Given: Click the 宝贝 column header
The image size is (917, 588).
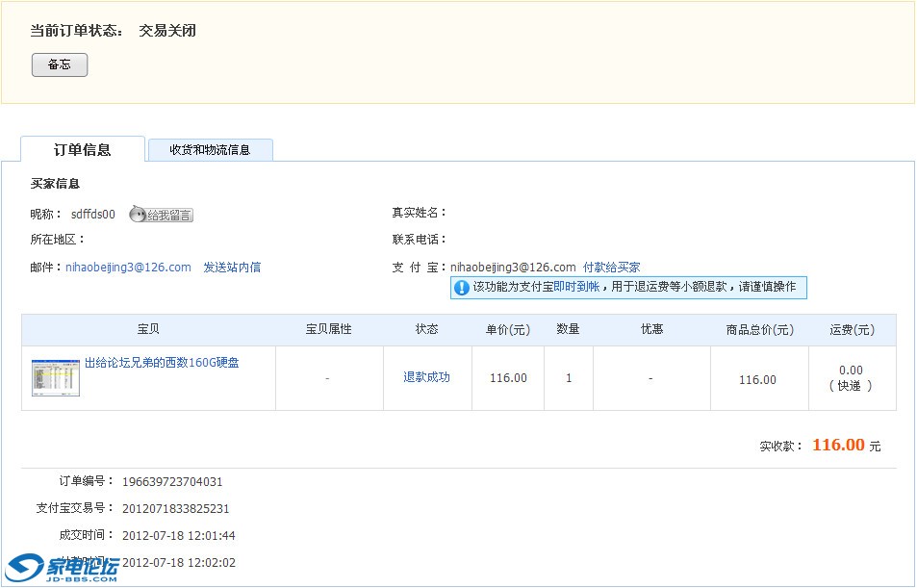Looking at the screenshot, I should [x=148, y=329].
